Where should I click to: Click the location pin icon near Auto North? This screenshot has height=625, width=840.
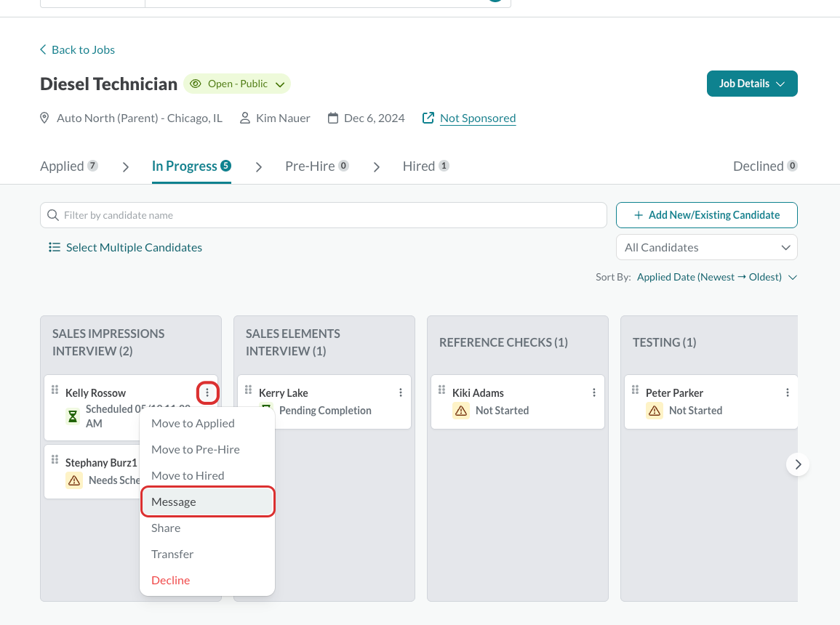click(x=44, y=118)
